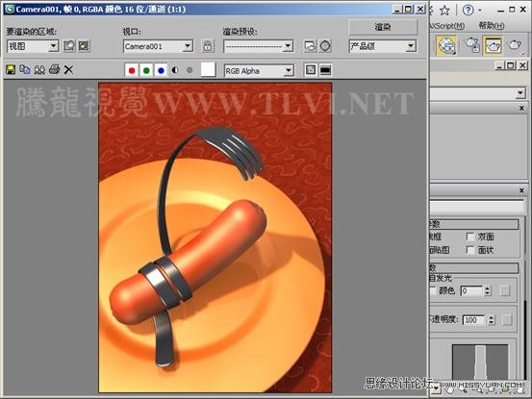Click the opacity value field showing 100
The image size is (532, 399).
tap(474, 320)
